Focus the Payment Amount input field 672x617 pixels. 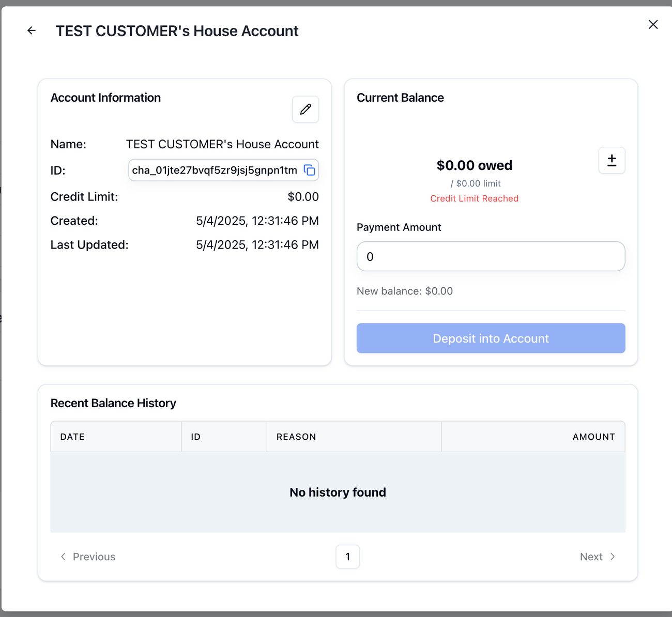[491, 256]
